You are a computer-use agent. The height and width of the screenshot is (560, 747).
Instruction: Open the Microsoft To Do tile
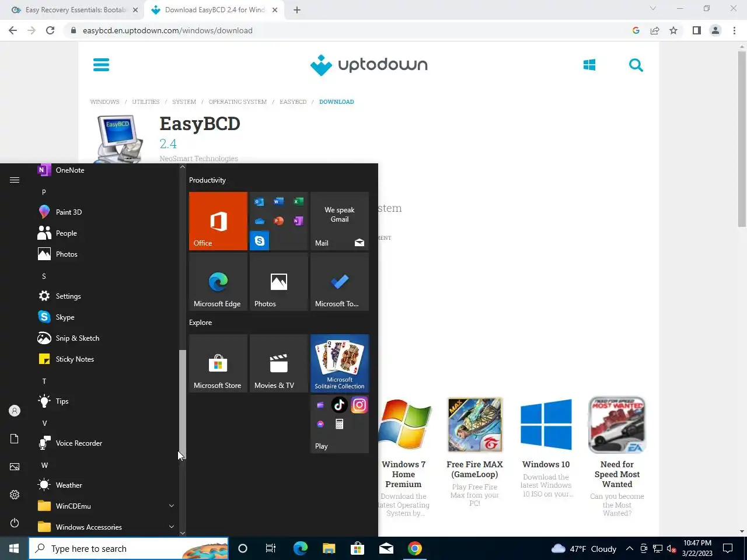click(x=340, y=282)
